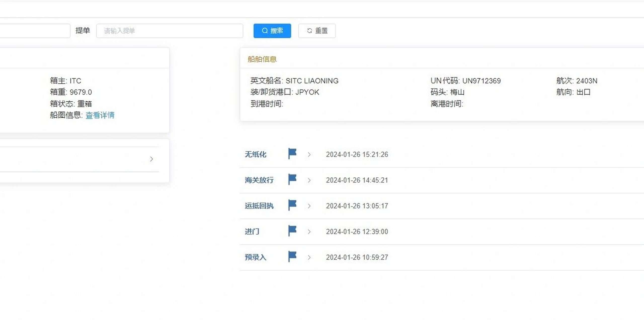The width and height of the screenshot is (644, 322).
Task: Select the 运抵回执 status label
Action: tap(259, 206)
